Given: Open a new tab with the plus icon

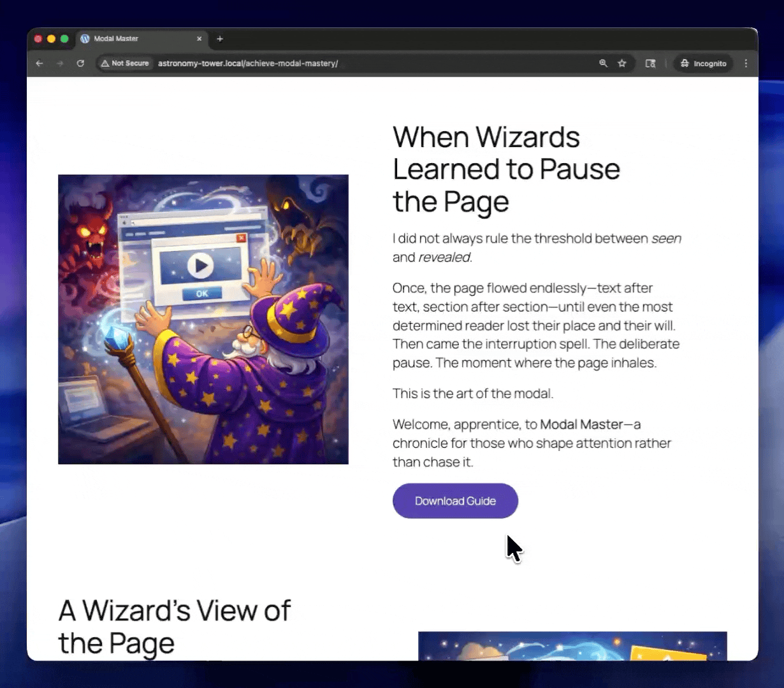Looking at the screenshot, I should click(x=220, y=39).
